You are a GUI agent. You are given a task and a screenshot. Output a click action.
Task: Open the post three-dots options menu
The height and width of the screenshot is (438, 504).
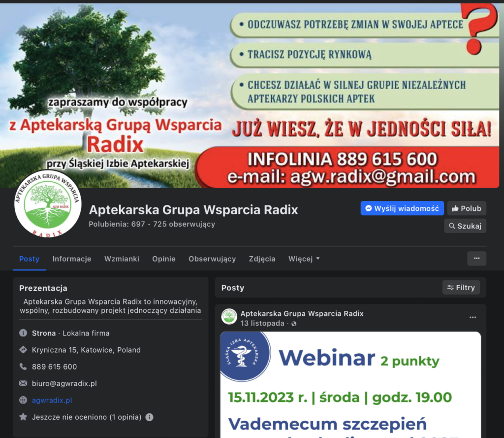[472, 317]
